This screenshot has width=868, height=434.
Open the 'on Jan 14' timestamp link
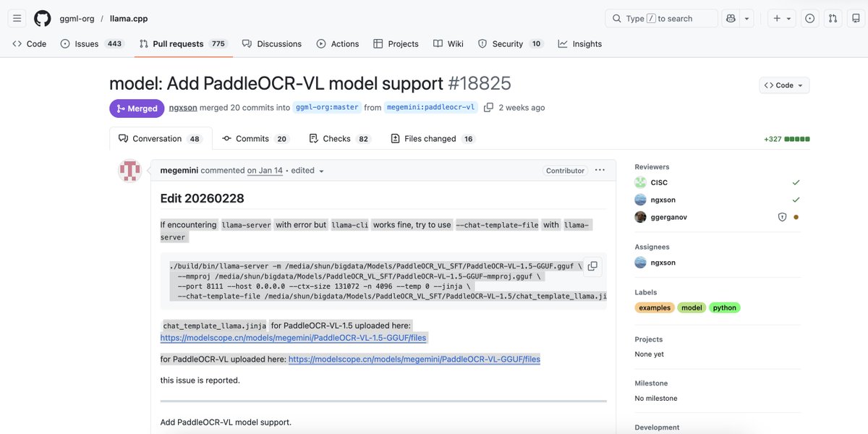pyautogui.click(x=265, y=171)
